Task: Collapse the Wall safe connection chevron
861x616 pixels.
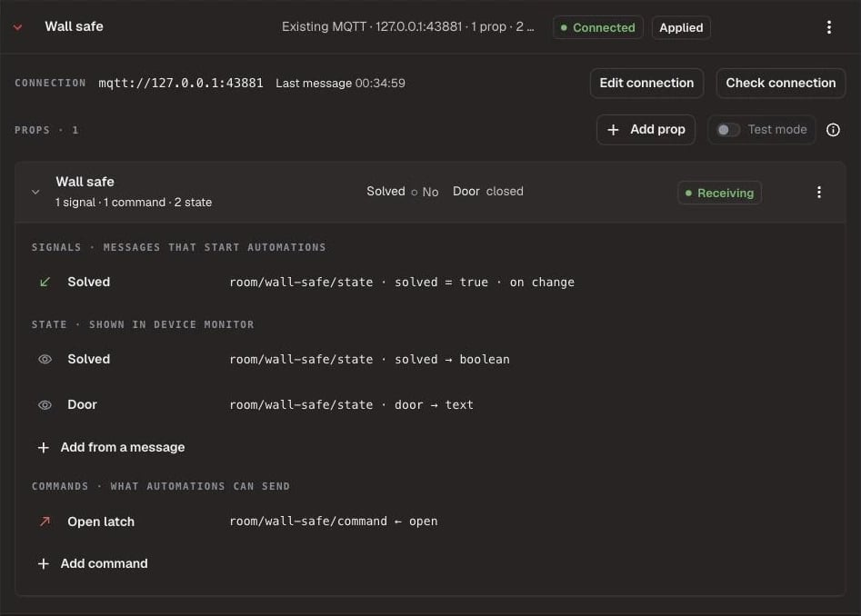Action: click(x=17, y=27)
